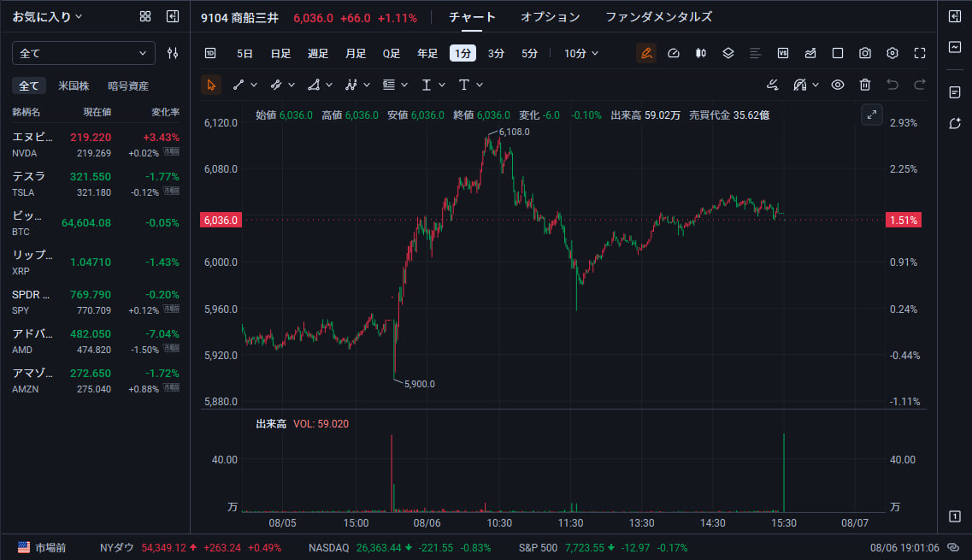Expand channel tool options arrow

coord(292,85)
